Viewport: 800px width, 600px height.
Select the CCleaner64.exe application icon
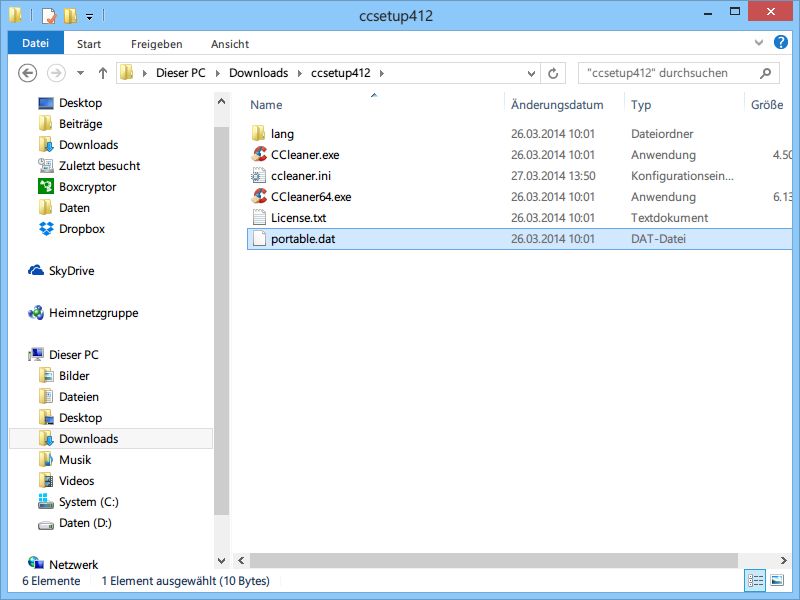pos(259,196)
